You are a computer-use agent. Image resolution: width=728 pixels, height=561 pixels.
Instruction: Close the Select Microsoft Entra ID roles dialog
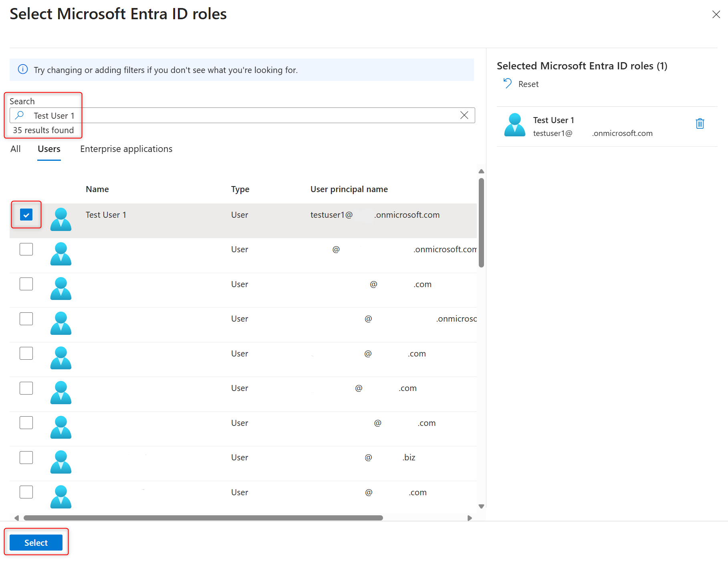(716, 14)
